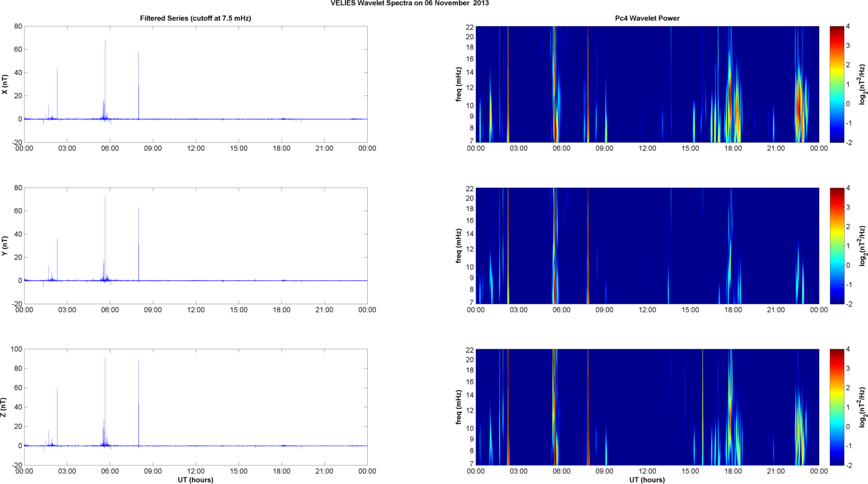Select the colorbar of the middle wavelet plot
Image resolution: width=868 pixels, height=484 pixels.
tap(836, 246)
